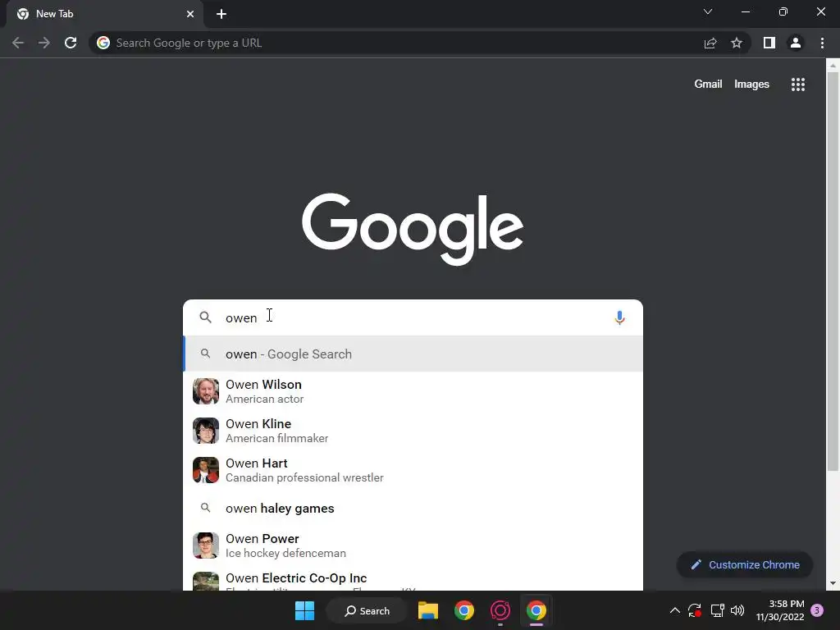
Task: Choose the Owen Wilson suggestion
Action: pos(413,391)
